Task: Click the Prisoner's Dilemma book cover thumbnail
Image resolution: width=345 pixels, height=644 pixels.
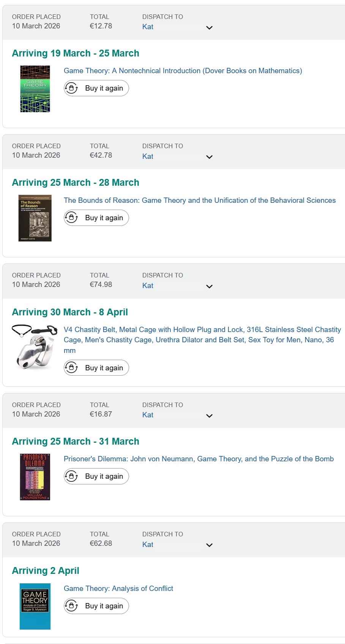Action: tap(35, 477)
